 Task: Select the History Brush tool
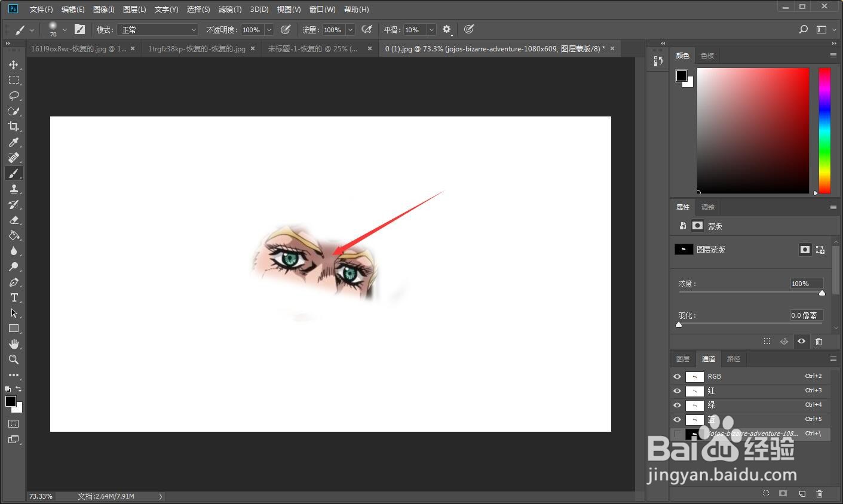click(x=14, y=204)
